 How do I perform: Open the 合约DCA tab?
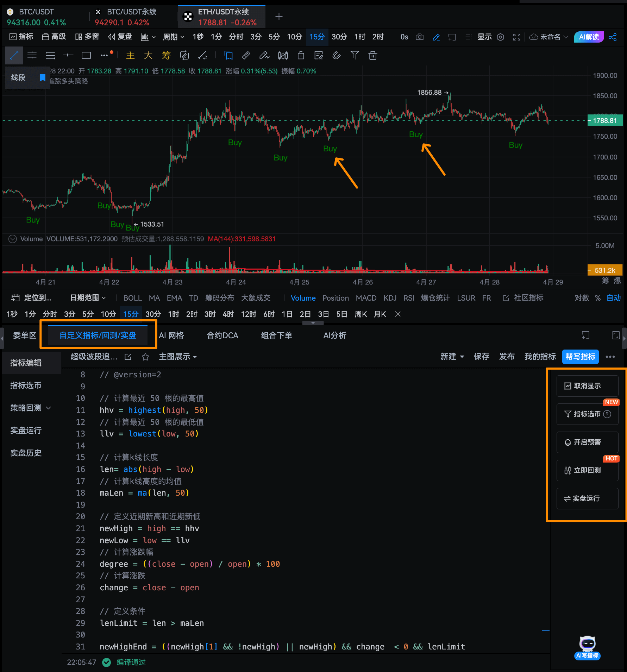[222, 335]
